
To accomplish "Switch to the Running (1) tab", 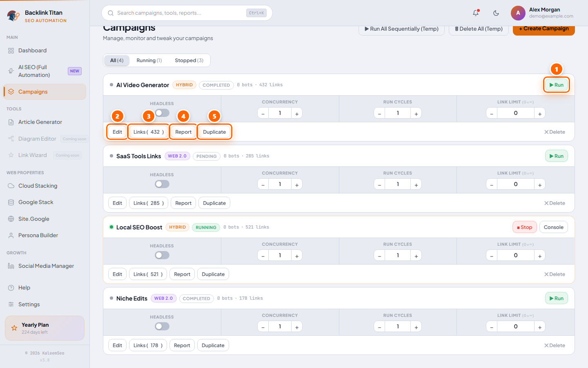I will pos(149,61).
